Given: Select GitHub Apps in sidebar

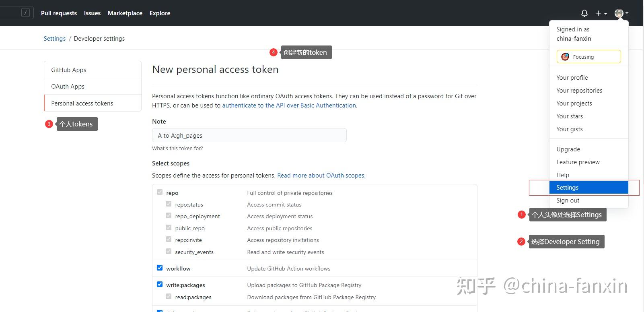Looking at the screenshot, I should click(93, 70).
